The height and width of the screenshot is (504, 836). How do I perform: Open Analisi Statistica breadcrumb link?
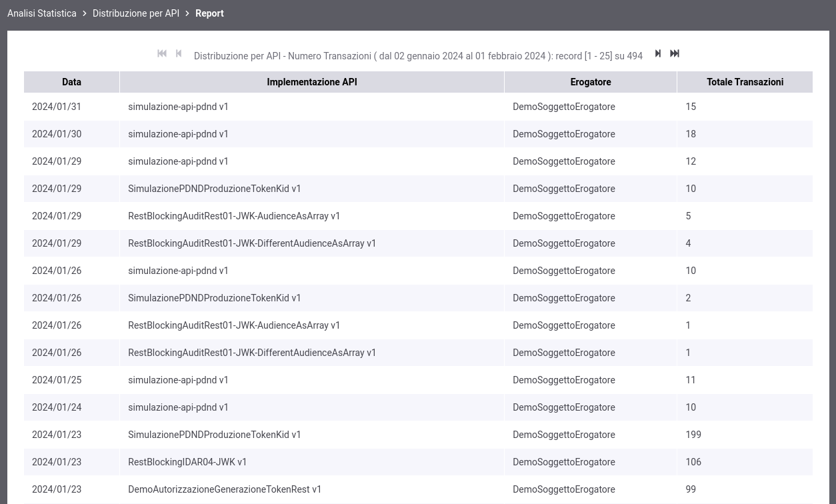[42, 13]
